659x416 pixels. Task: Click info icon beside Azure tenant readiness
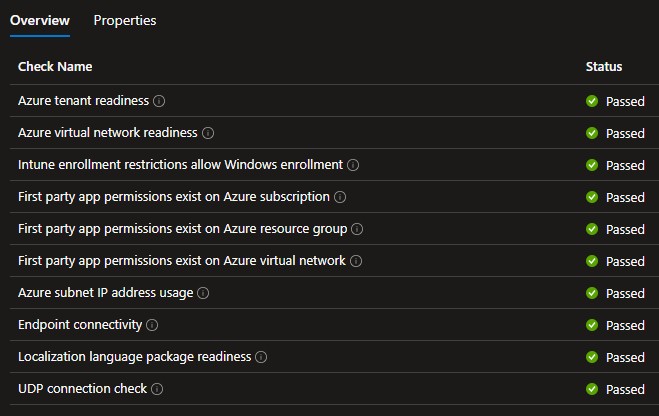160,101
